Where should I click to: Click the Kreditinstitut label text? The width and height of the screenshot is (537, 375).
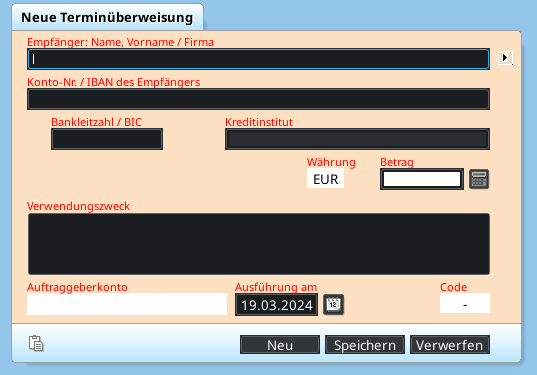click(259, 122)
